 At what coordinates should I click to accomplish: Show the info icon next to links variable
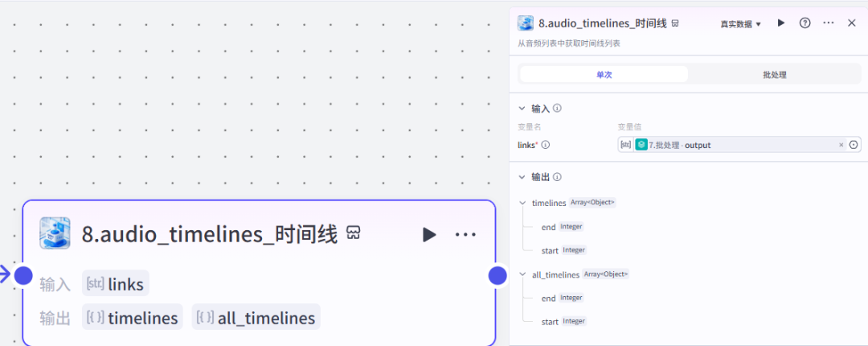click(x=545, y=145)
